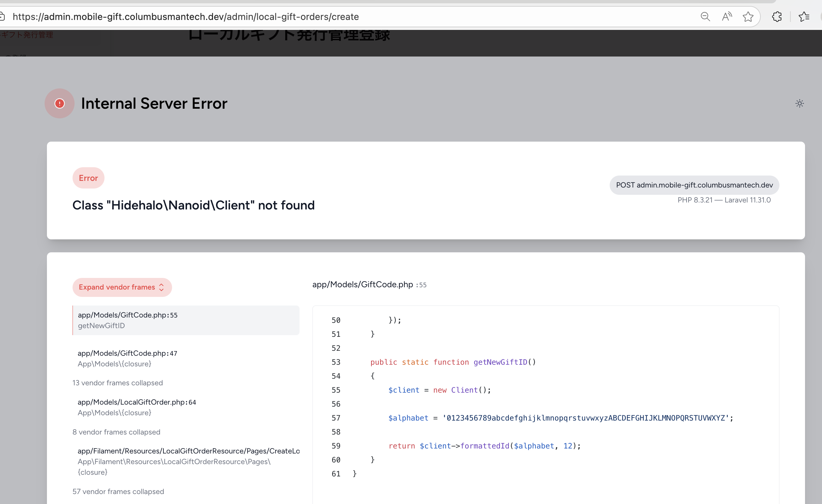
Task: Select GiftCode.php:55 getNewGiftID frame
Action: (x=185, y=320)
